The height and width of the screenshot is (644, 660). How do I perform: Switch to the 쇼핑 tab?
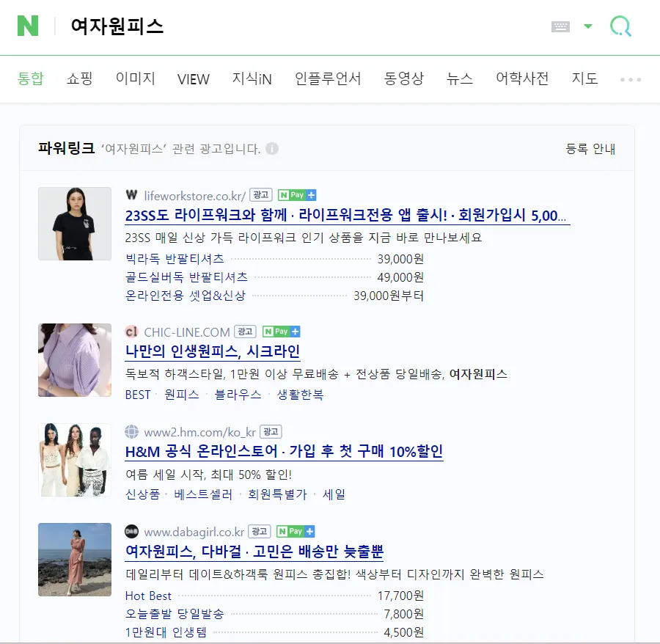[x=78, y=78]
